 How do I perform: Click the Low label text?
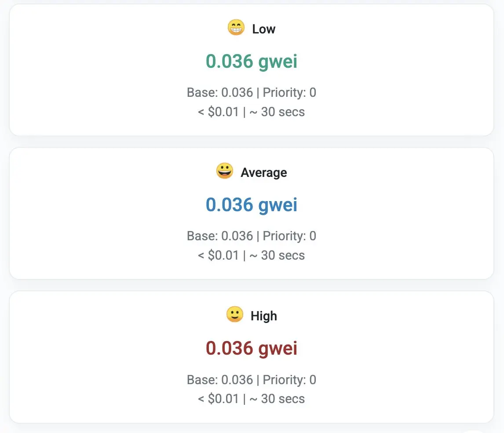point(263,29)
